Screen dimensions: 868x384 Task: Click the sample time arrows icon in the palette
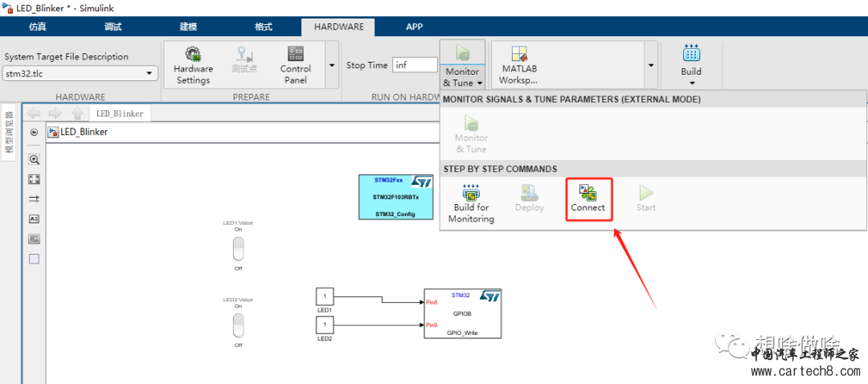click(34, 199)
